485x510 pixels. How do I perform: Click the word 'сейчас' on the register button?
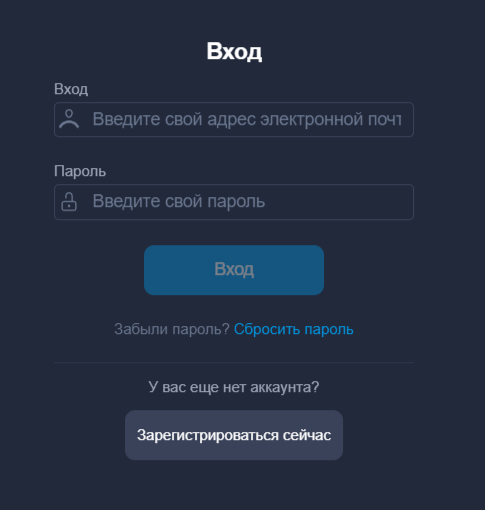tap(307, 435)
